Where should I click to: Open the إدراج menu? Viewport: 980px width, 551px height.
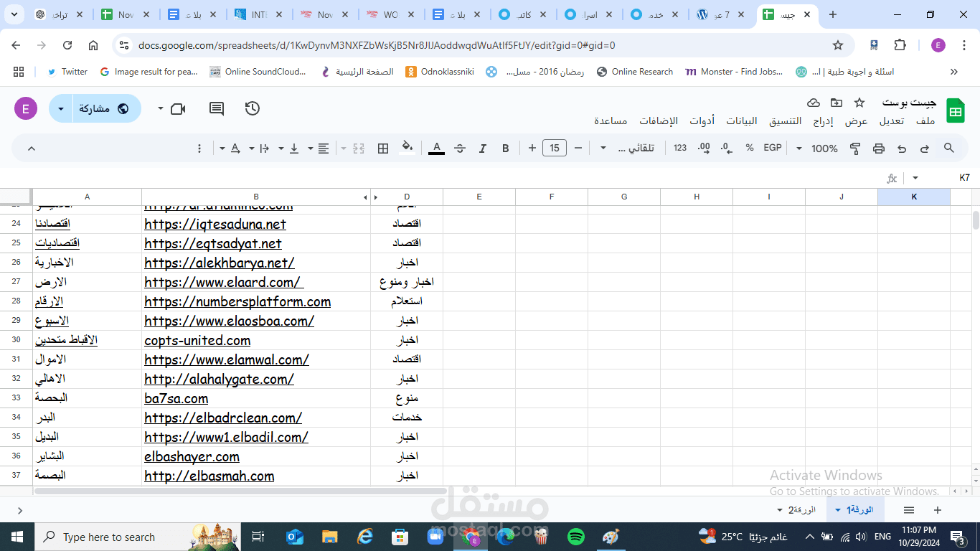coord(823,121)
